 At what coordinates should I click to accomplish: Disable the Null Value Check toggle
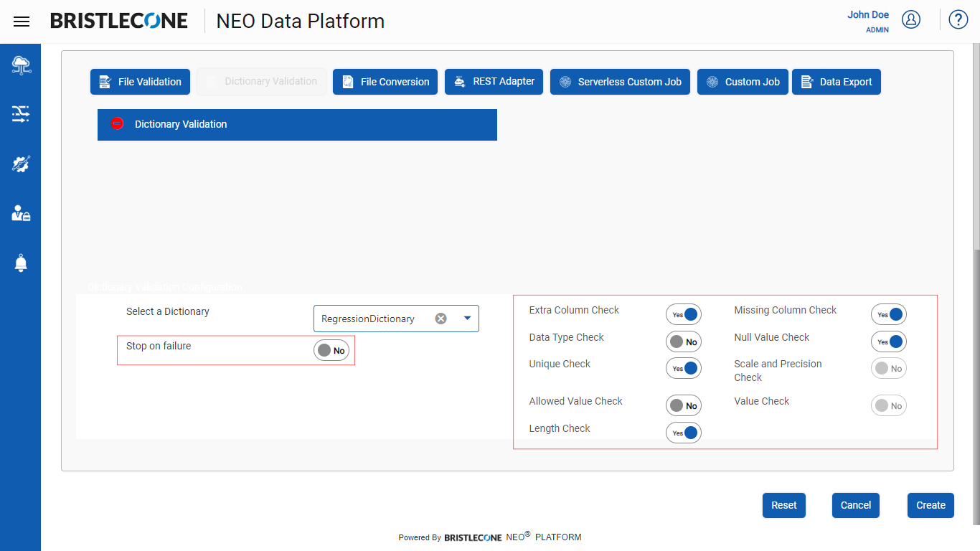[x=889, y=342]
